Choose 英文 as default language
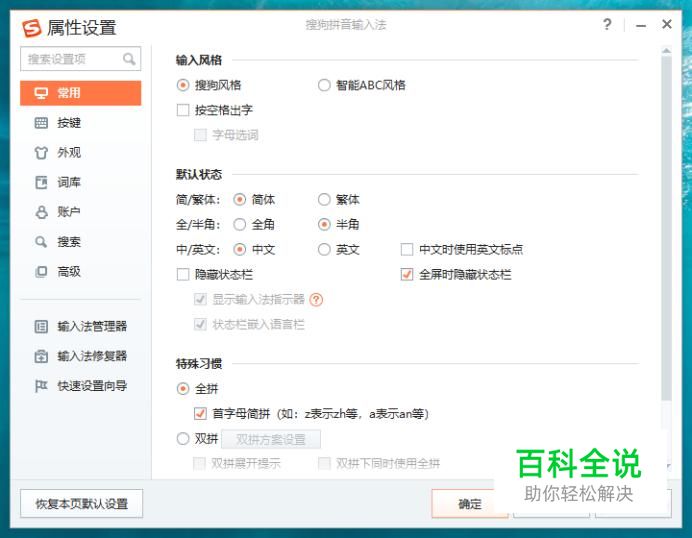The image size is (692, 538). [x=324, y=250]
